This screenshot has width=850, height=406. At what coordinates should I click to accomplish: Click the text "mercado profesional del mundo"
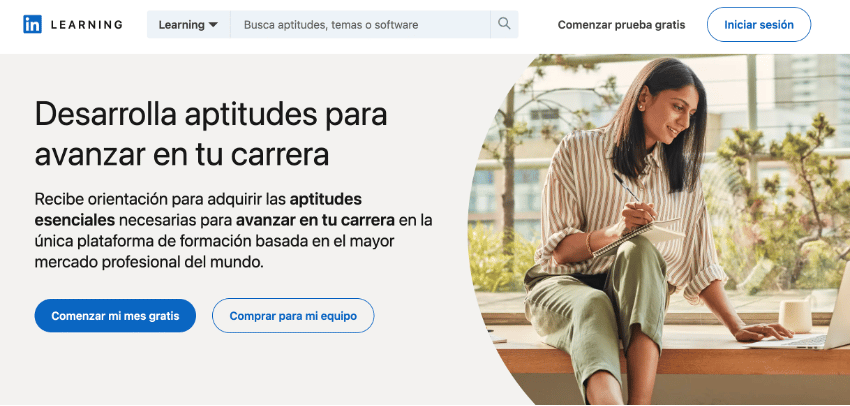pyautogui.click(x=148, y=262)
